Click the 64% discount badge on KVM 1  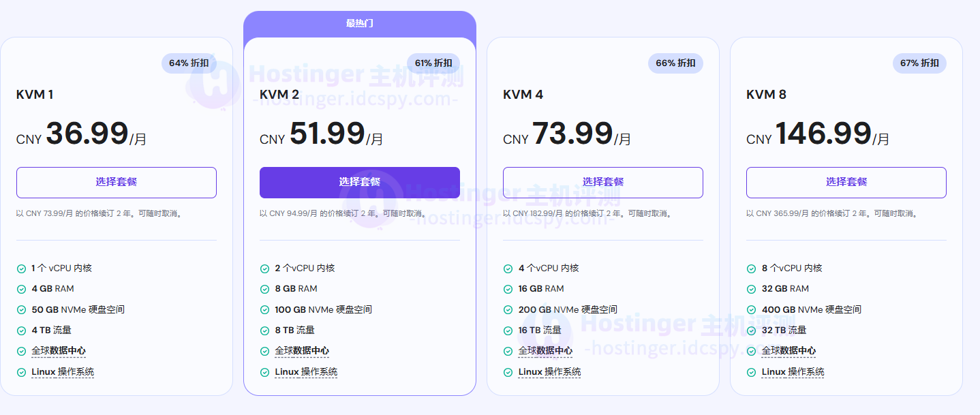(x=189, y=63)
